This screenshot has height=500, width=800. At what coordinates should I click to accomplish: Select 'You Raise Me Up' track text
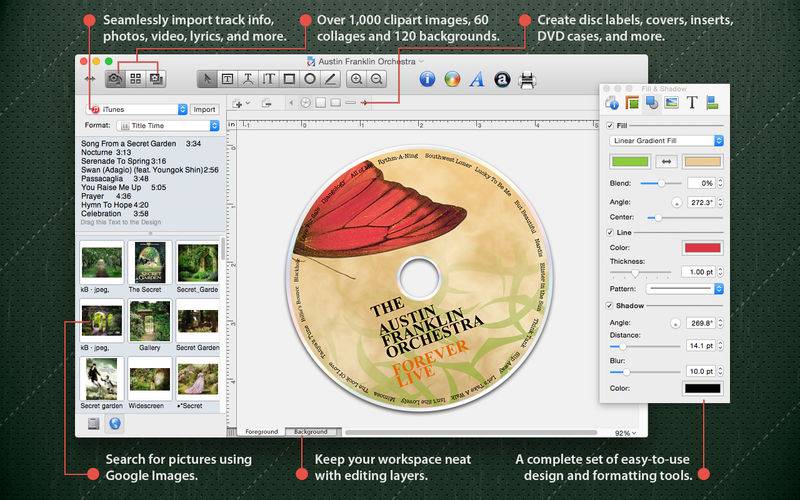pyautogui.click(x=123, y=187)
